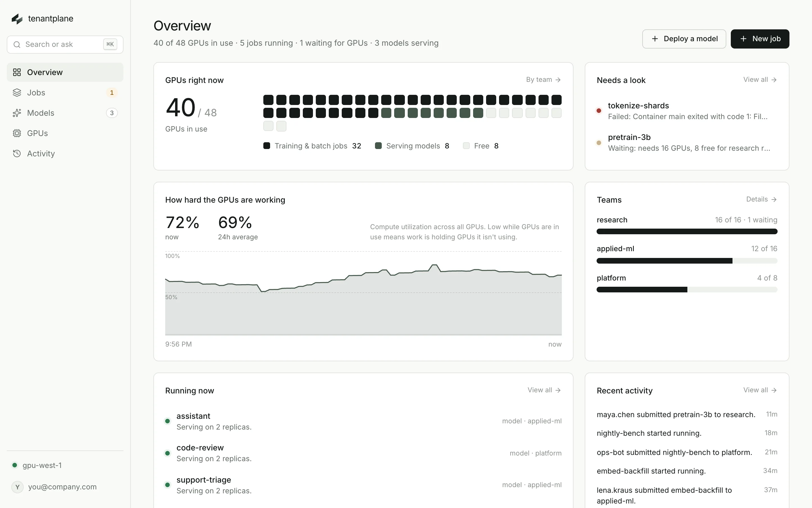Click the Jobs layers icon
The height and width of the screenshot is (508, 812).
pyautogui.click(x=17, y=92)
